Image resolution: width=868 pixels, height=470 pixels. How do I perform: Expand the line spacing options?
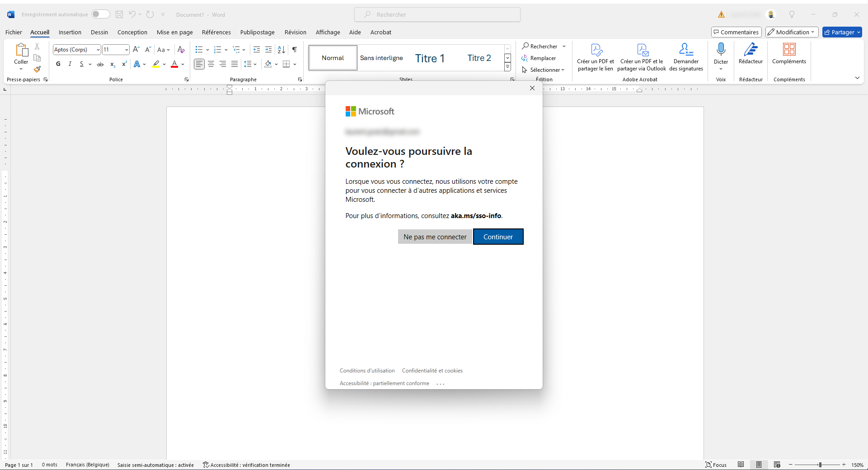255,64
